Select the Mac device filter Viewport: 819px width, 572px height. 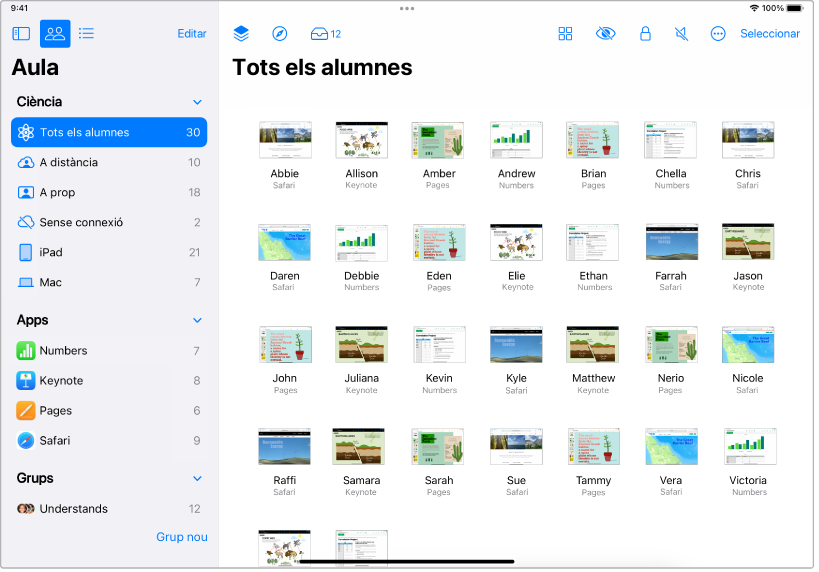109,283
